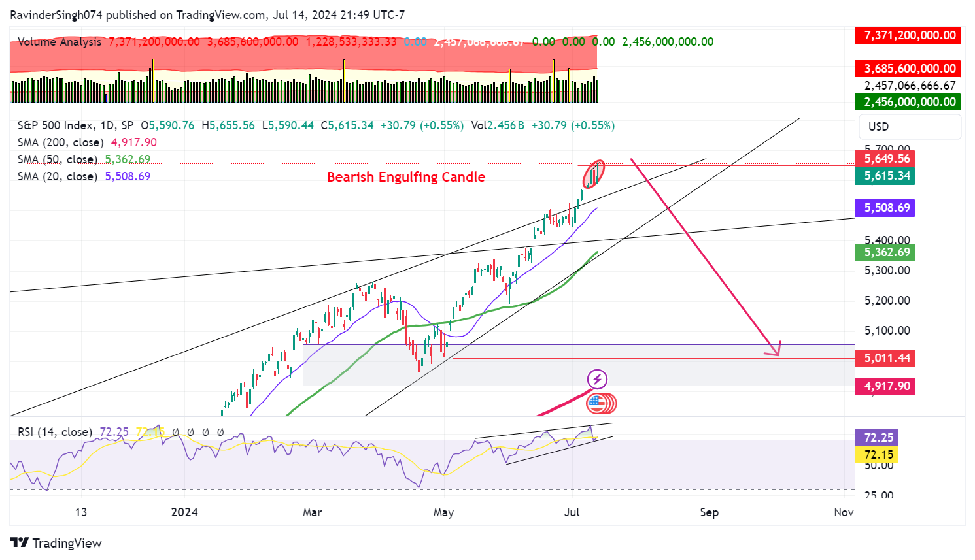This screenshot has height=560, width=975.
Task: Click the Vol 2.456 B legend value
Action: (498, 125)
